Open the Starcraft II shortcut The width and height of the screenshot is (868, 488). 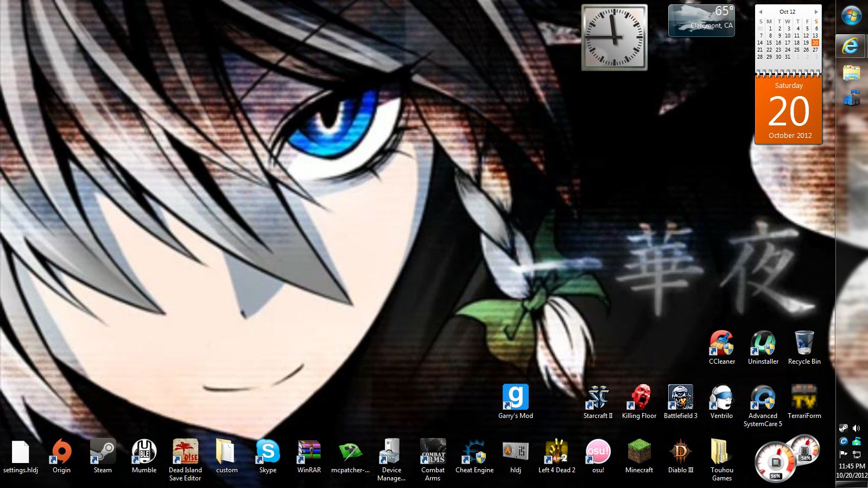598,402
